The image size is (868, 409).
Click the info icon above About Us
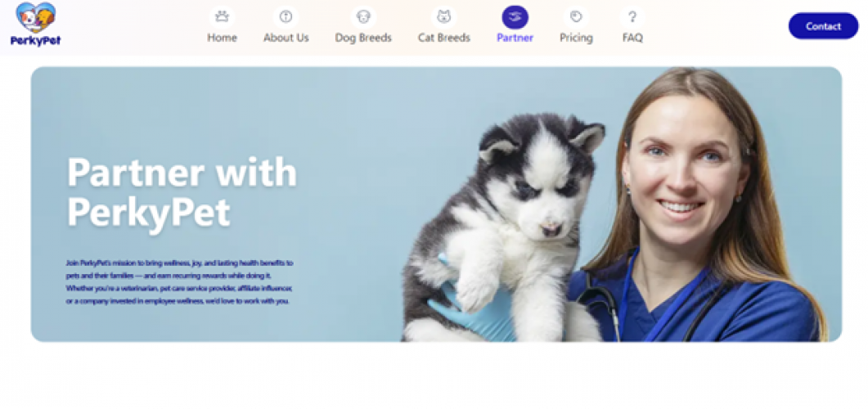(286, 17)
